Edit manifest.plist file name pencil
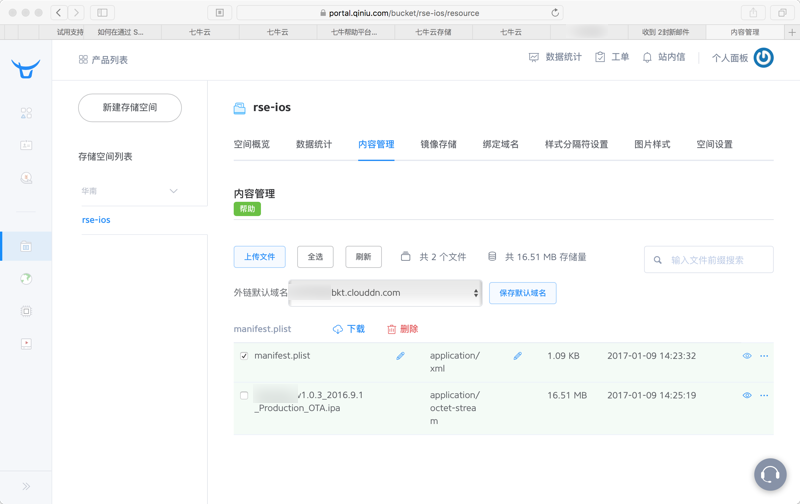The image size is (800, 504). pos(401,356)
